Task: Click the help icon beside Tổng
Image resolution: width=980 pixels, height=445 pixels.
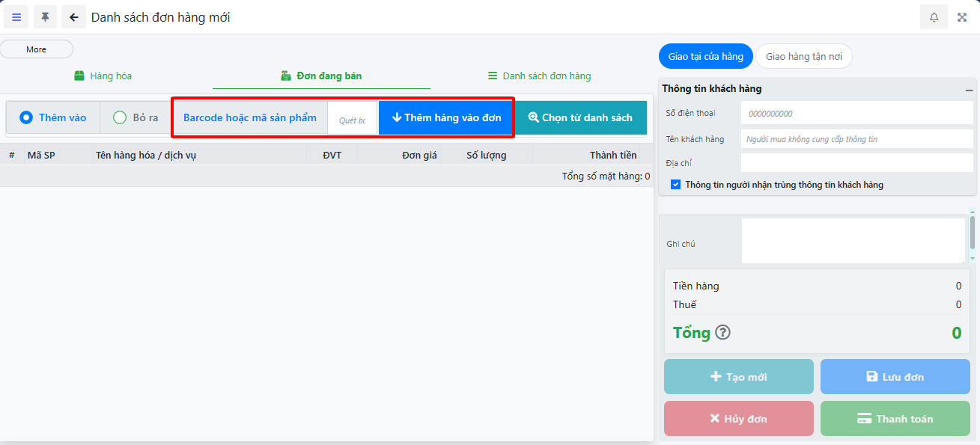Action: [722, 333]
